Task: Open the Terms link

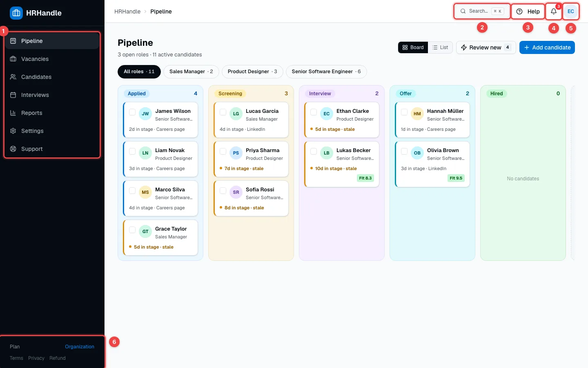Action: (x=16, y=358)
